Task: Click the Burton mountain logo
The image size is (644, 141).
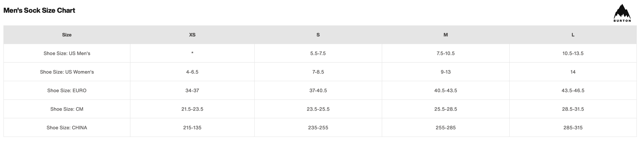Action: click(x=622, y=13)
